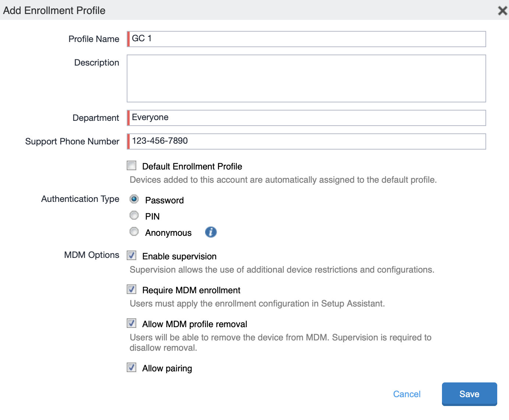Click the 'Authentication Type' section label
This screenshot has width=509, height=420.
point(80,199)
